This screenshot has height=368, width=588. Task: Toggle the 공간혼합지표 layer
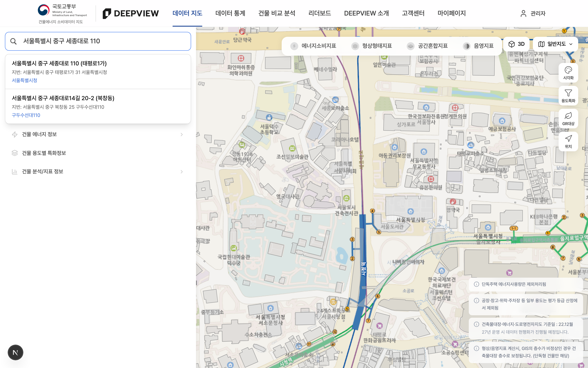427,46
